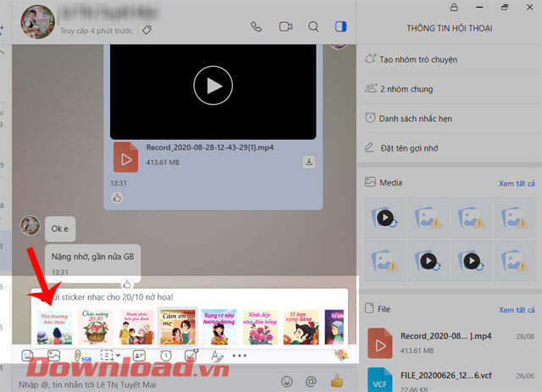Click the 'Ok e' message bubble
542x392 pixels.
60,229
